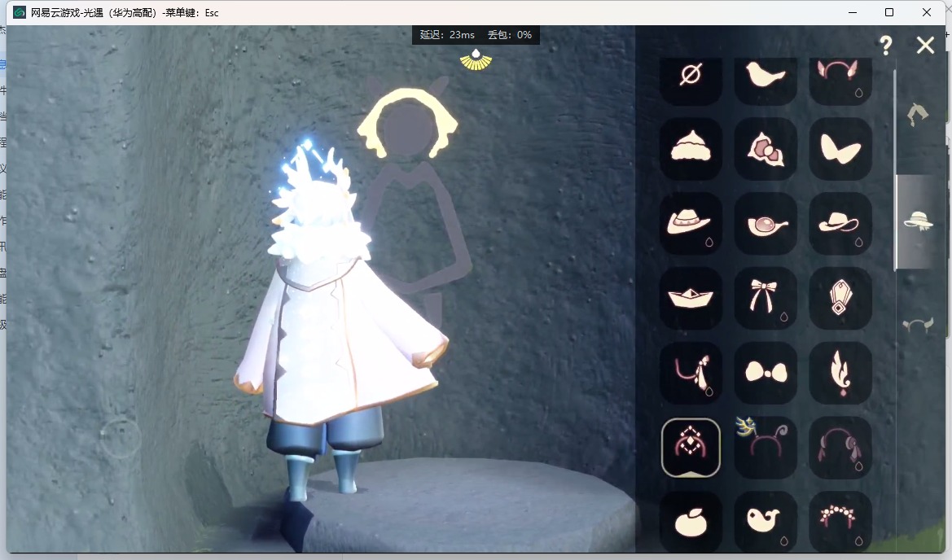The image size is (952, 560).
Task: Close the cloud gaming window
Action: [927, 12]
